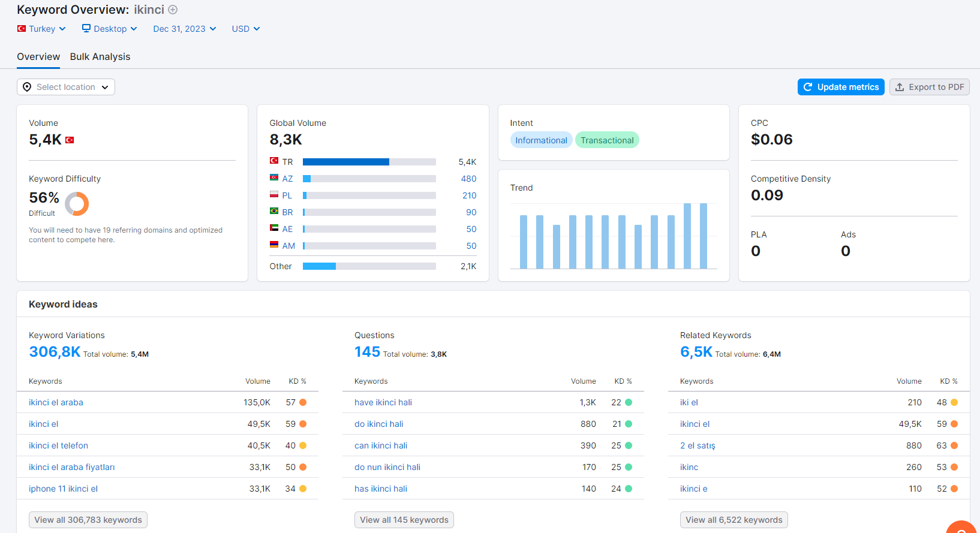The height and width of the screenshot is (533, 980).
Task: Open the ikinci el araba keyword link
Action: 56,402
